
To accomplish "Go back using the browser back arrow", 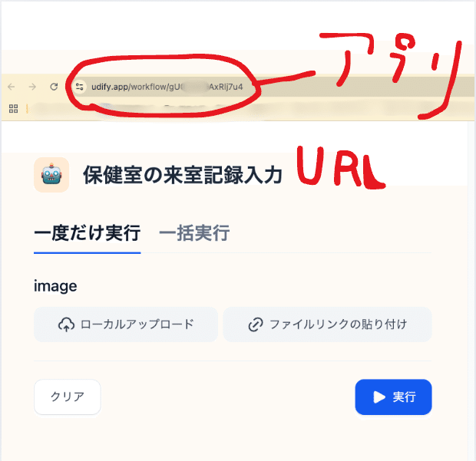I will point(12,87).
